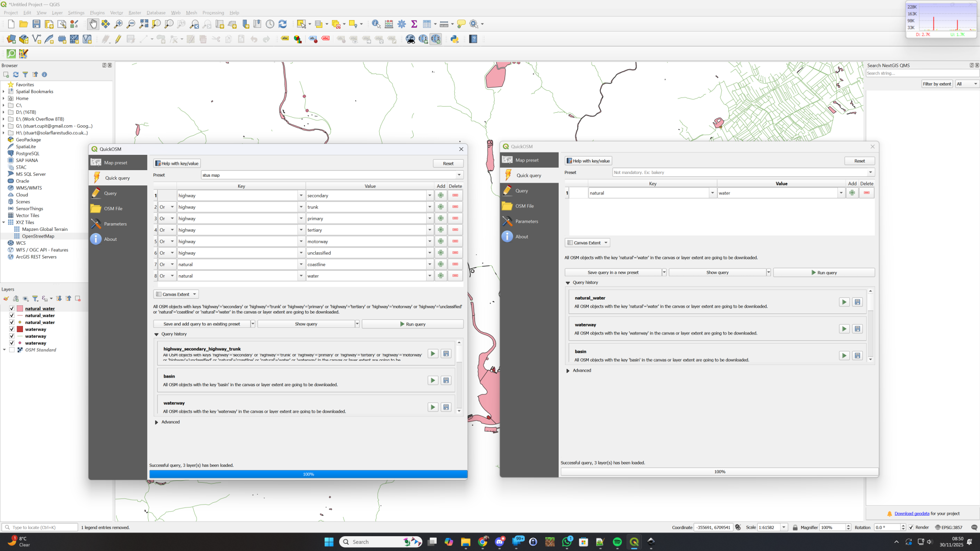Expand Advanced section in the right QuickOSM
This screenshot has height=551, width=980.
568,371
